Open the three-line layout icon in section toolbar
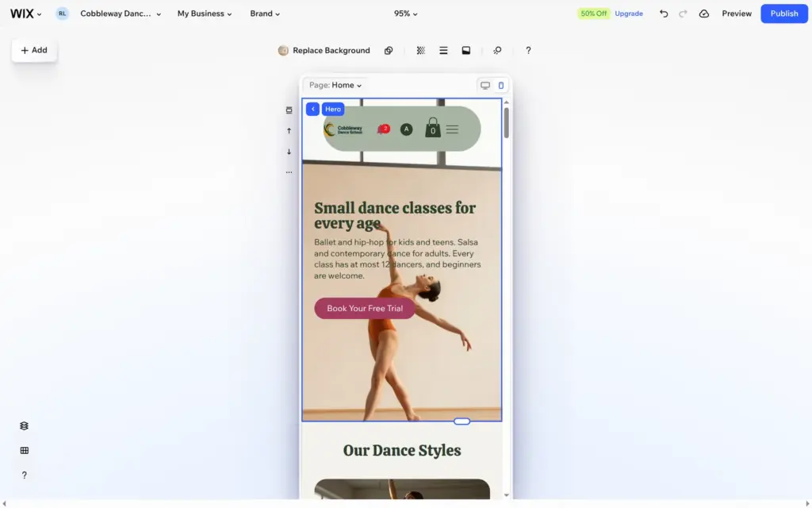Screen dimensions: 812x508 (443, 50)
